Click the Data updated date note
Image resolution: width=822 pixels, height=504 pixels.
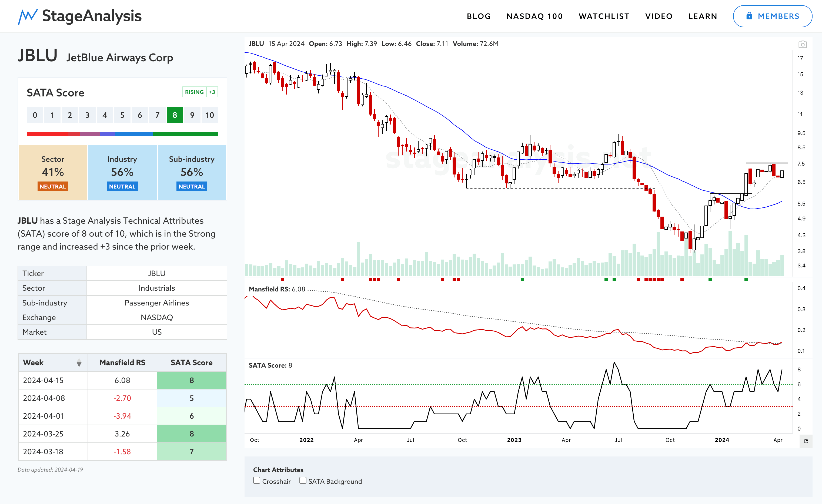click(x=50, y=470)
